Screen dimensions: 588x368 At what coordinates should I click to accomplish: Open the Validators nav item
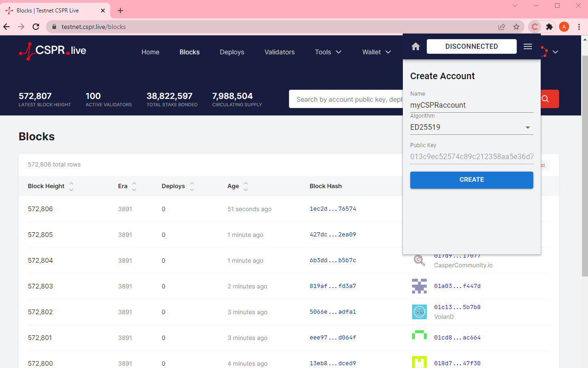coord(280,52)
